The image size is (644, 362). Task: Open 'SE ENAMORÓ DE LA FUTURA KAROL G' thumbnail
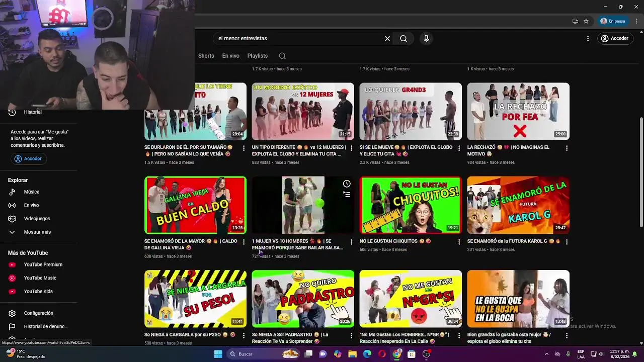coord(518,205)
